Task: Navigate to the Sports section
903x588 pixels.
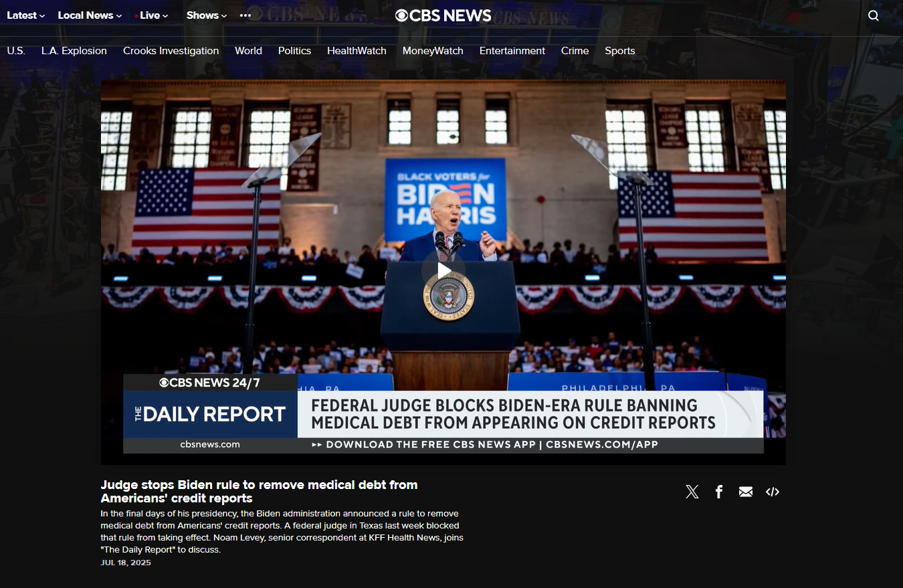Action: 619,51
